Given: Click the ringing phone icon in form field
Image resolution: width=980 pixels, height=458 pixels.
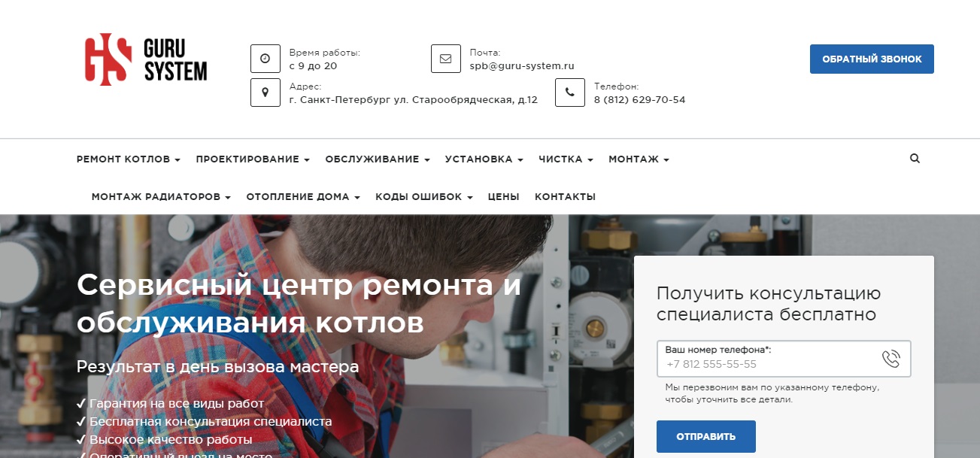Looking at the screenshot, I should 890,359.
